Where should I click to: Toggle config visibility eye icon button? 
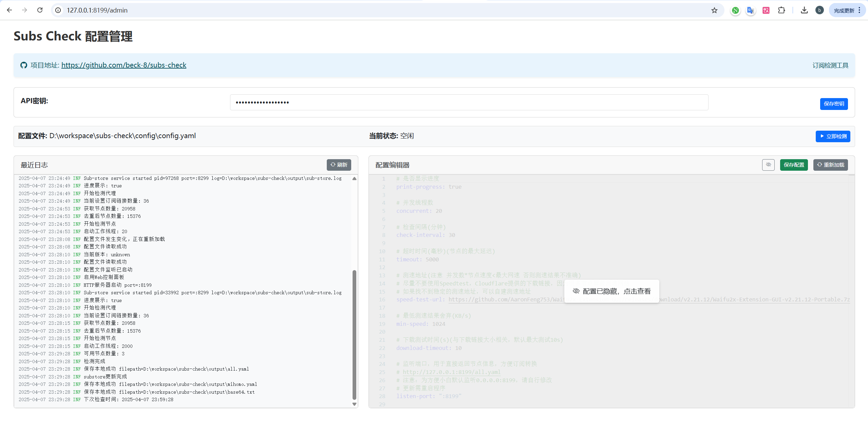768,165
